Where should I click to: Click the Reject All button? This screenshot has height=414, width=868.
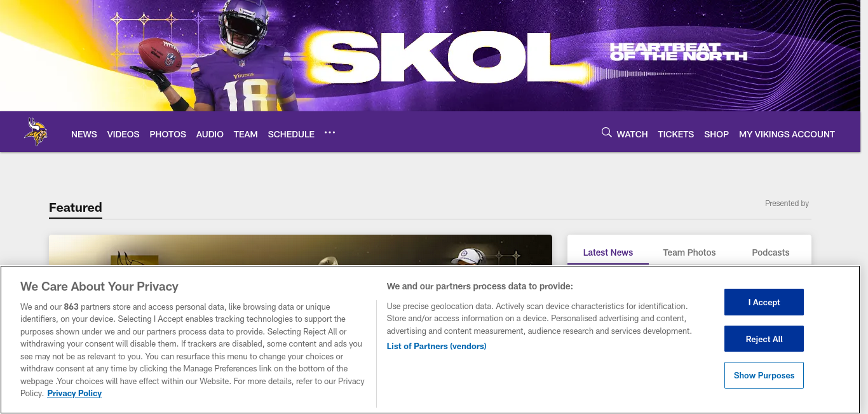[x=764, y=339]
